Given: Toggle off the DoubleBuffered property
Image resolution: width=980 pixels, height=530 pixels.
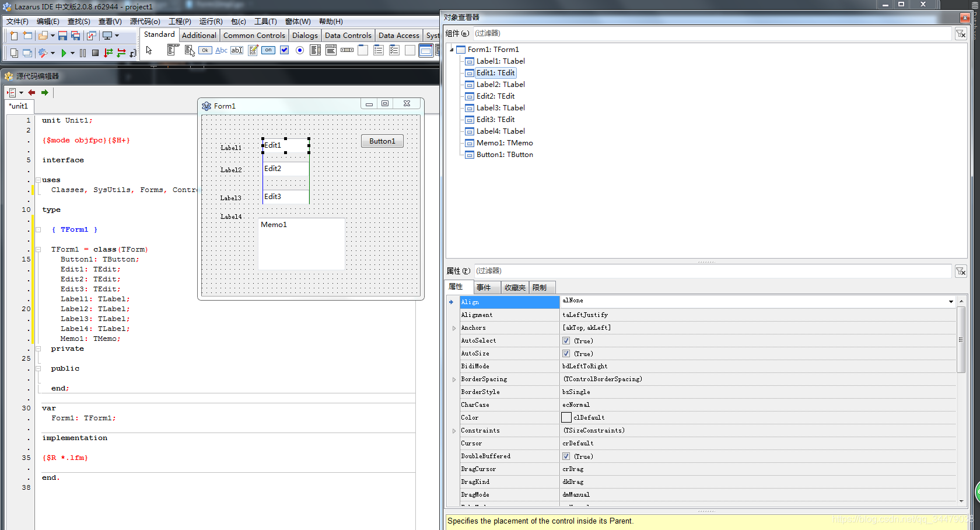Looking at the screenshot, I should (x=566, y=456).
